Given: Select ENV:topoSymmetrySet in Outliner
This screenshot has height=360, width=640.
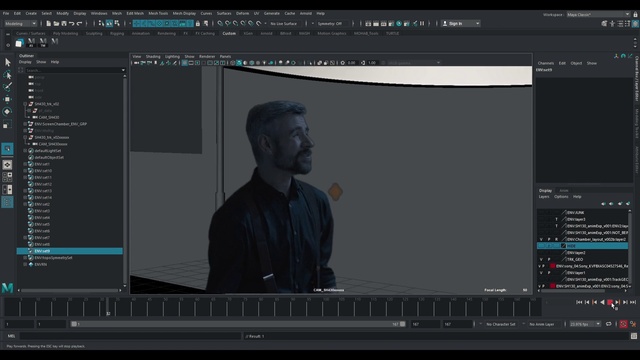Looking at the screenshot, I should (53, 258).
